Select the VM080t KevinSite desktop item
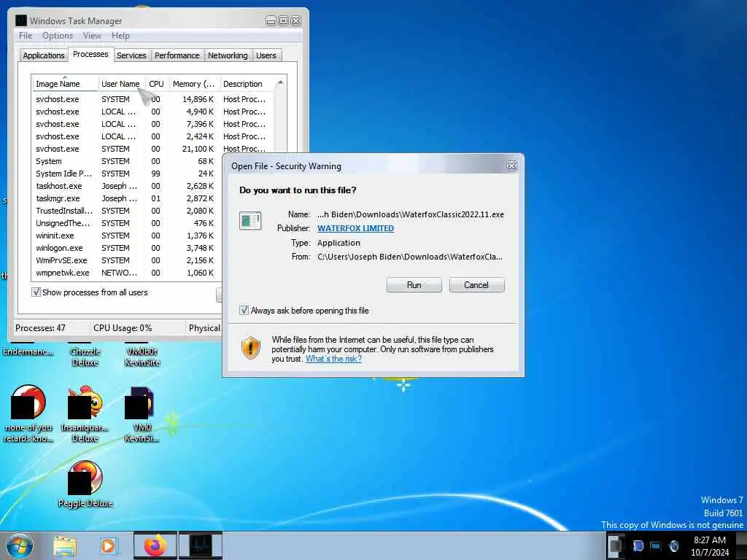The height and width of the screenshot is (560, 747). [142, 357]
